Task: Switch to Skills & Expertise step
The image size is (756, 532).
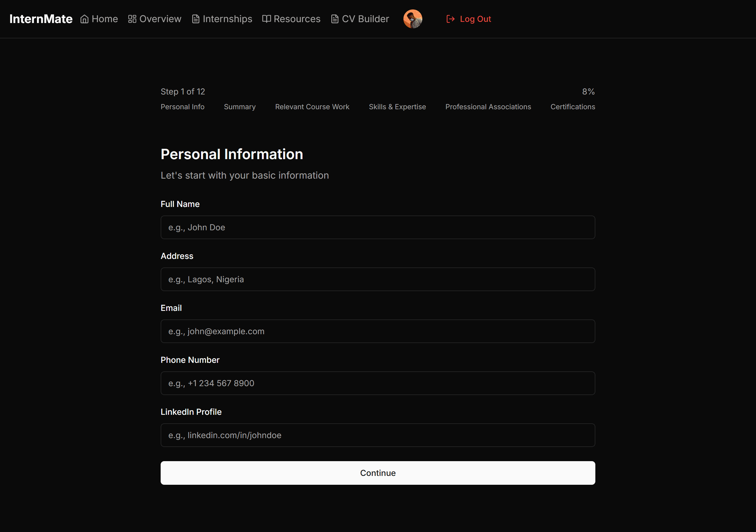Action: 397,107
